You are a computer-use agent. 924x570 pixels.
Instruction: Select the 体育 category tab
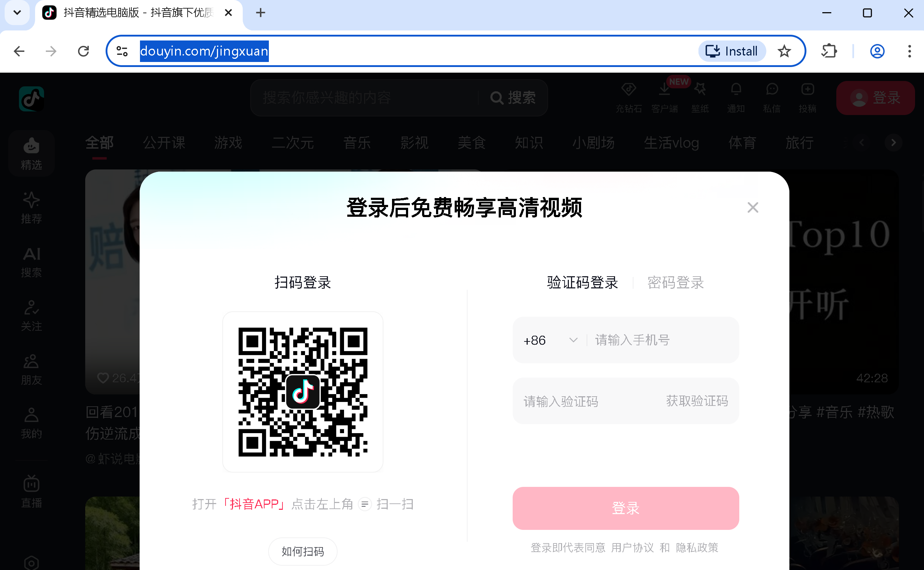[742, 143]
